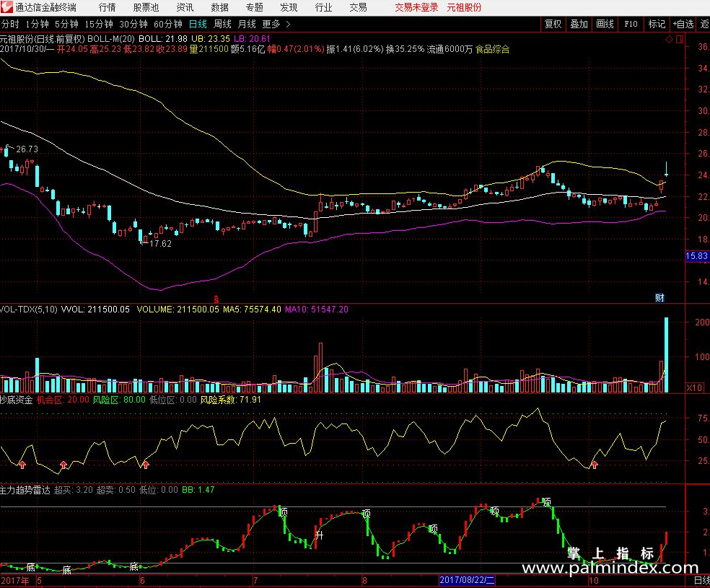Switch to the 30分钟 period
This screenshot has height=588, width=710.
click(x=133, y=24)
